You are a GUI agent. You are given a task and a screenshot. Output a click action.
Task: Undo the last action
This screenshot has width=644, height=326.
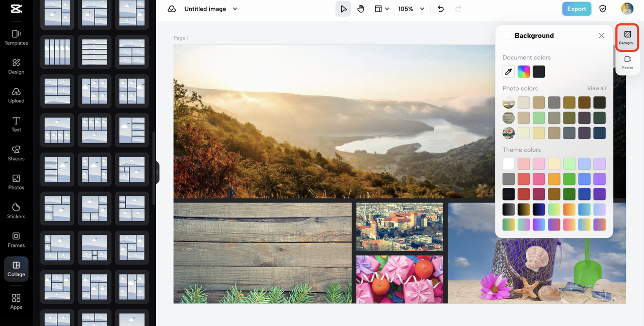(441, 9)
